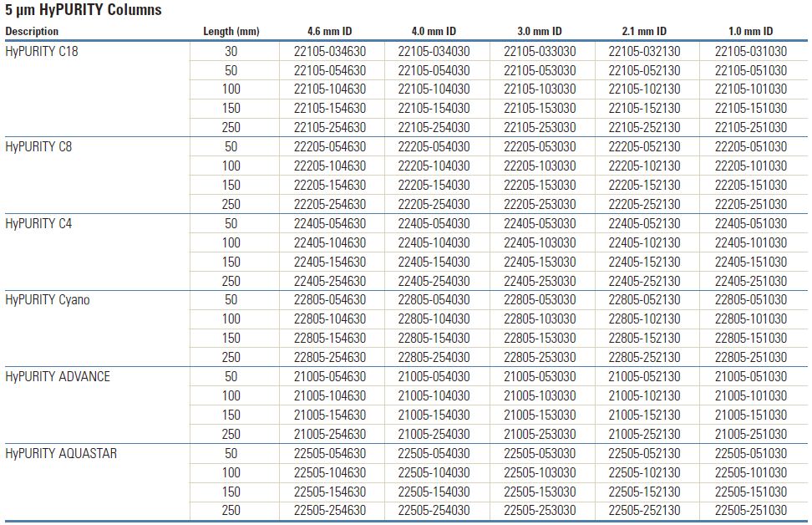Click the '2.1 mm ID' column header
This screenshot has height=525, width=812.
[x=644, y=31]
